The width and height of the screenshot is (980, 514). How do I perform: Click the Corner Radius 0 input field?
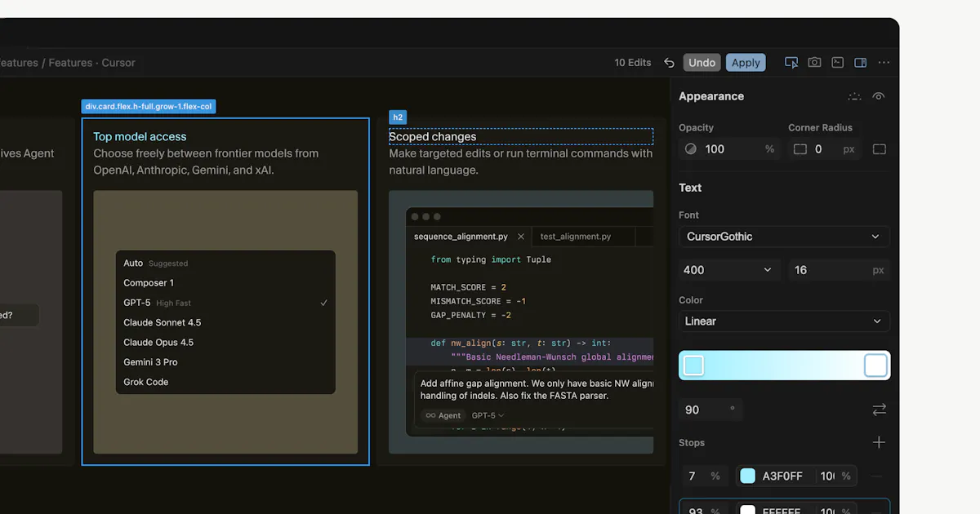pos(826,149)
